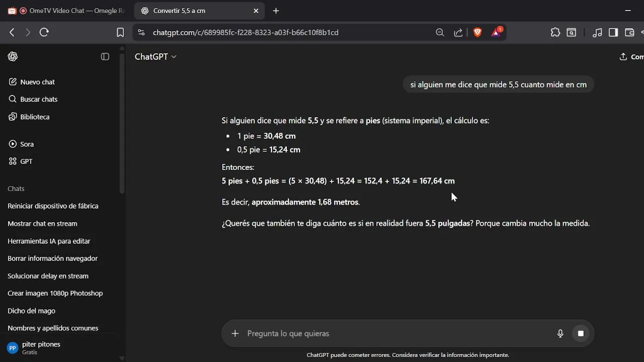This screenshot has width=644, height=362.
Task: Open Brave Rewards triangle icon
Action: point(496,32)
